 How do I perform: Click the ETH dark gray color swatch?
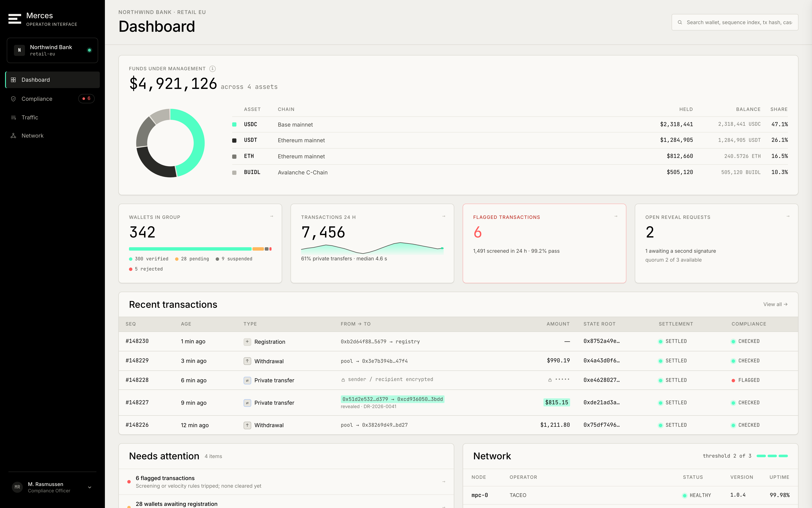coord(234,157)
